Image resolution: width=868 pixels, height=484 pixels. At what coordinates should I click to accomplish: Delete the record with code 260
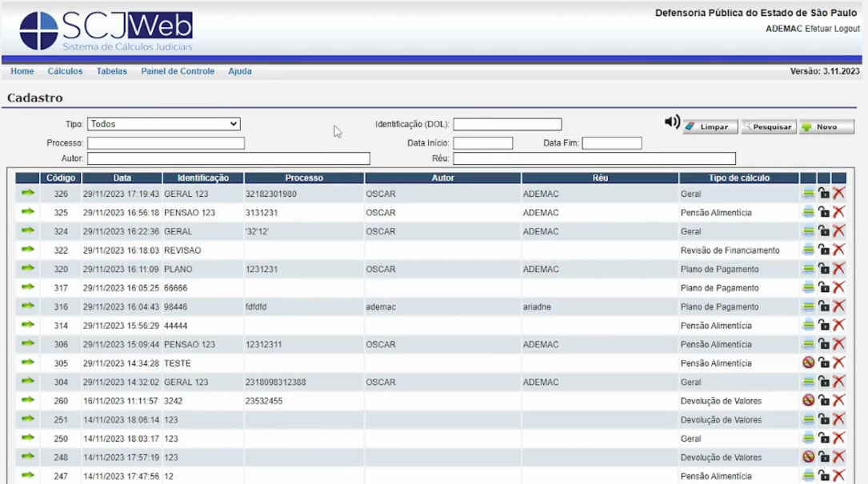[838, 400]
